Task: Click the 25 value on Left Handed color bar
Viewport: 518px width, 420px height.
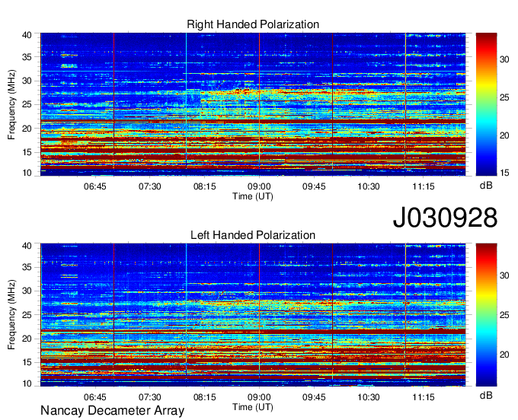Action: [504, 316]
